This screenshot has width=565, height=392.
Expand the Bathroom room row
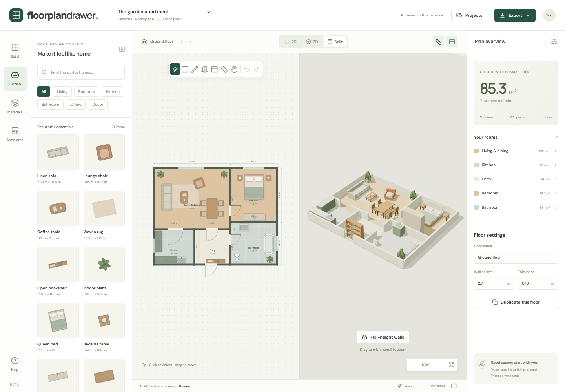(516, 207)
